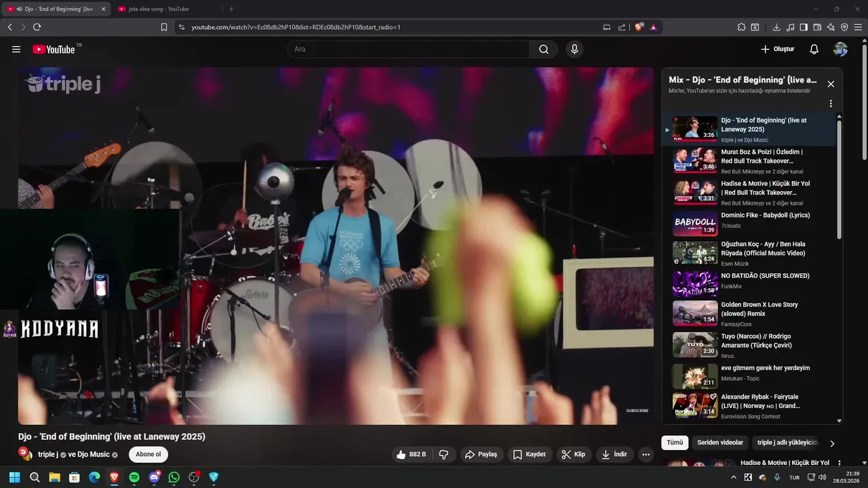868x488 pixels.
Task: Open browser main hamburger menu
Action: pos(858,27)
